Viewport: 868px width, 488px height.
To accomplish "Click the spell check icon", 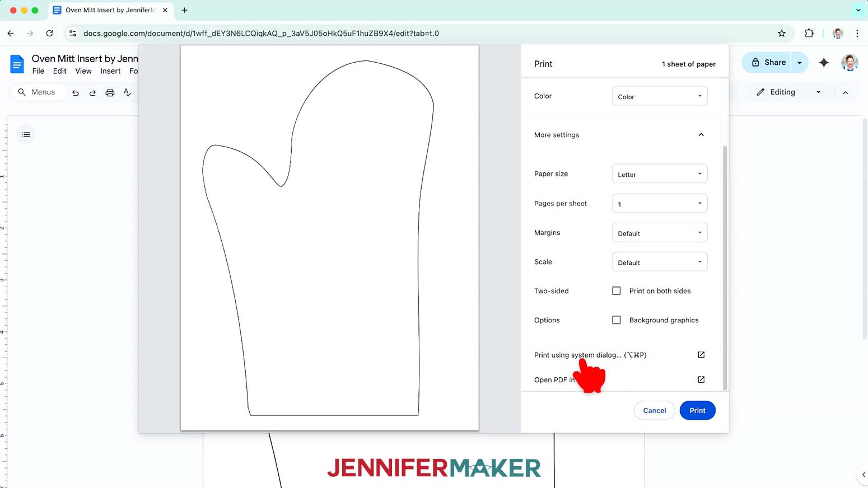I will [127, 92].
